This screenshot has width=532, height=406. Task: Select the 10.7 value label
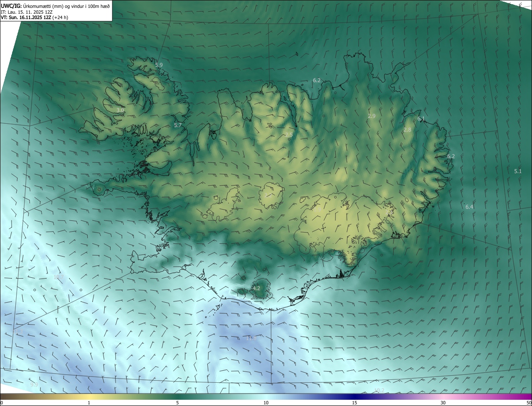coord(59,277)
